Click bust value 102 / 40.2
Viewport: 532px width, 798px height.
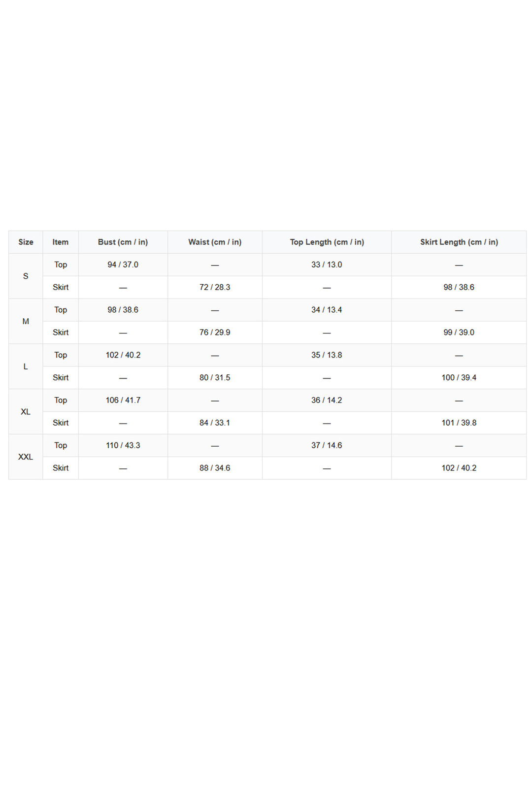[x=123, y=355]
